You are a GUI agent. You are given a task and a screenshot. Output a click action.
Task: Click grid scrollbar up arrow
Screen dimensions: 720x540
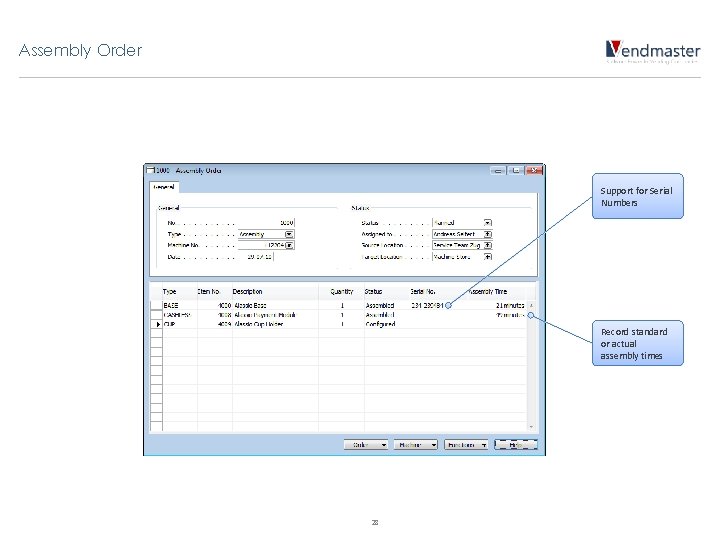531,305
